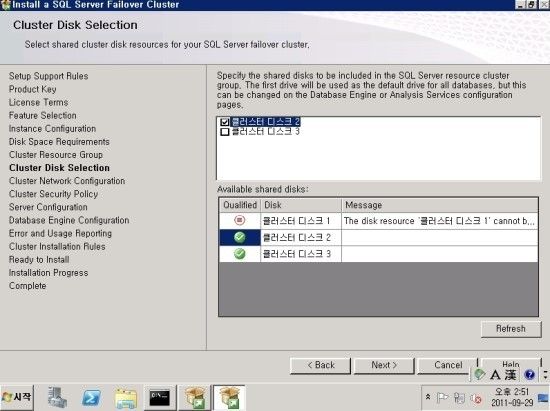This screenshot has width=550, height=411.
Task: Show hidden system tray icons
Action: click(x=428, y=397)
